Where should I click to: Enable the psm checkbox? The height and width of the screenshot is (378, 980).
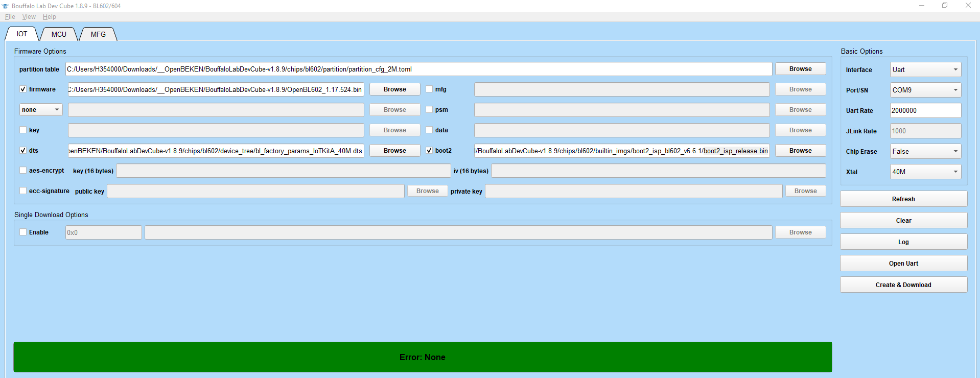tap(429, 109)
